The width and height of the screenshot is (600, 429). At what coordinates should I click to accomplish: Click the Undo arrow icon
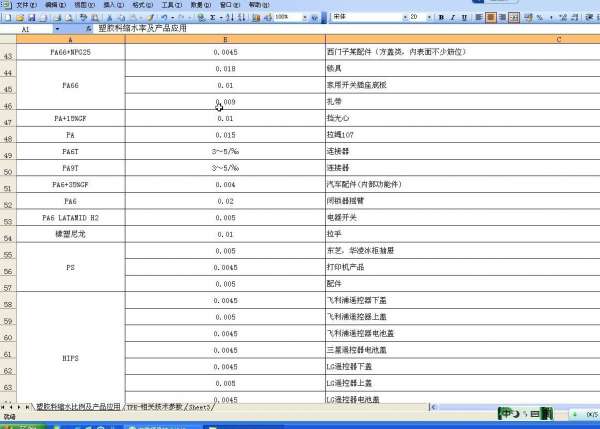tap(165, 17)
